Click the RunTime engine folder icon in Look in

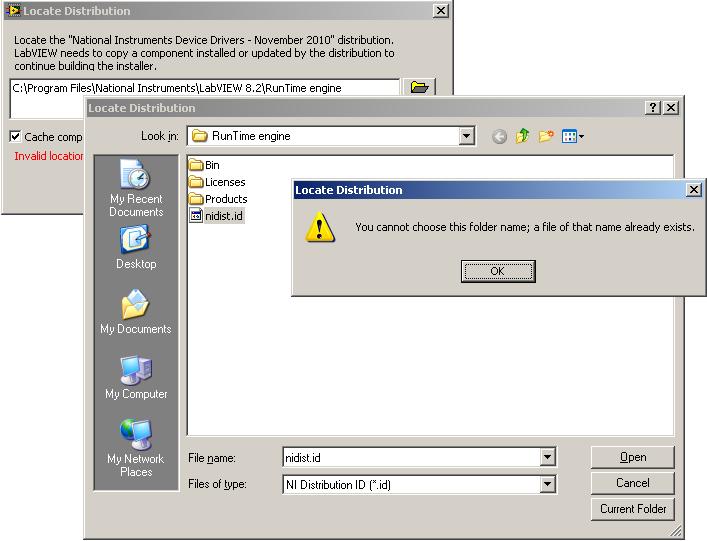coord(199,136)
